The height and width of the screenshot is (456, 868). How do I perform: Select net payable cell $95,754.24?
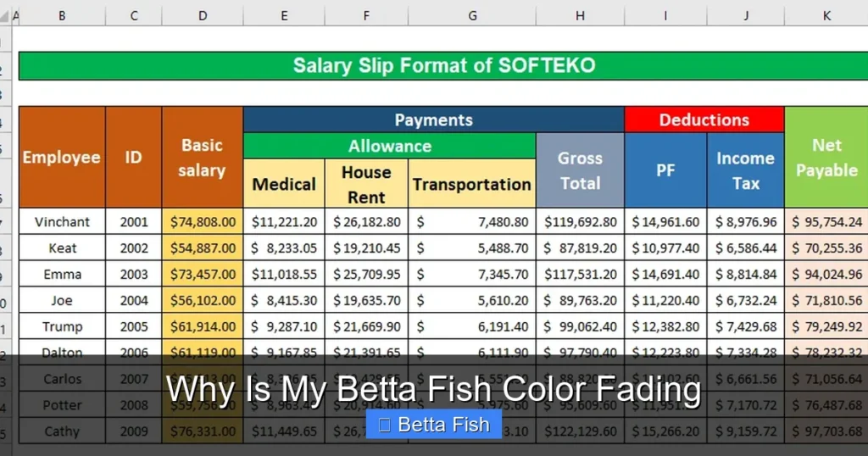[826, 221]
